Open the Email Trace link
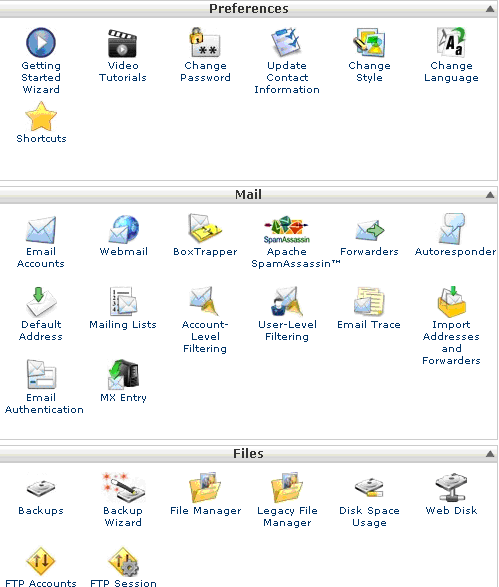Viewport: 499px width, 587px height. (369, 325)
